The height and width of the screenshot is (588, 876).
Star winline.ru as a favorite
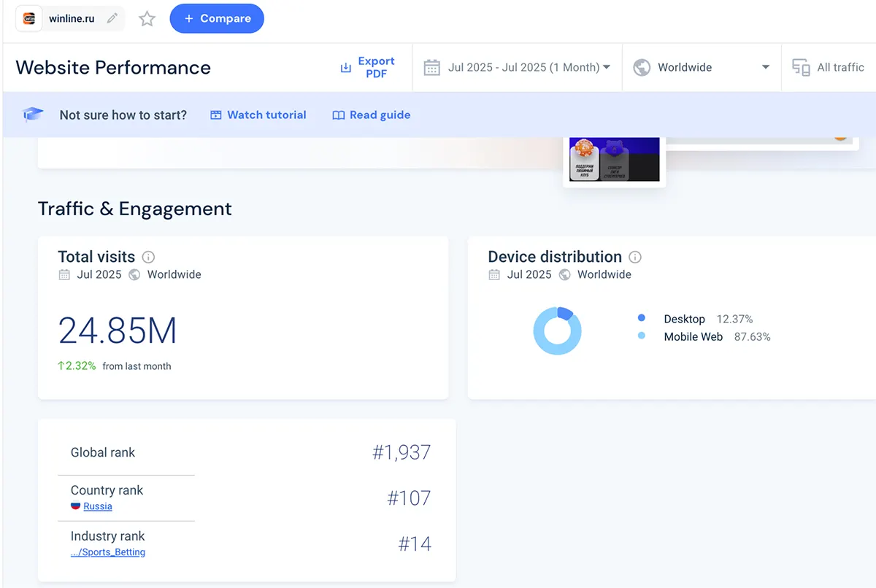(x=147, y=19)
